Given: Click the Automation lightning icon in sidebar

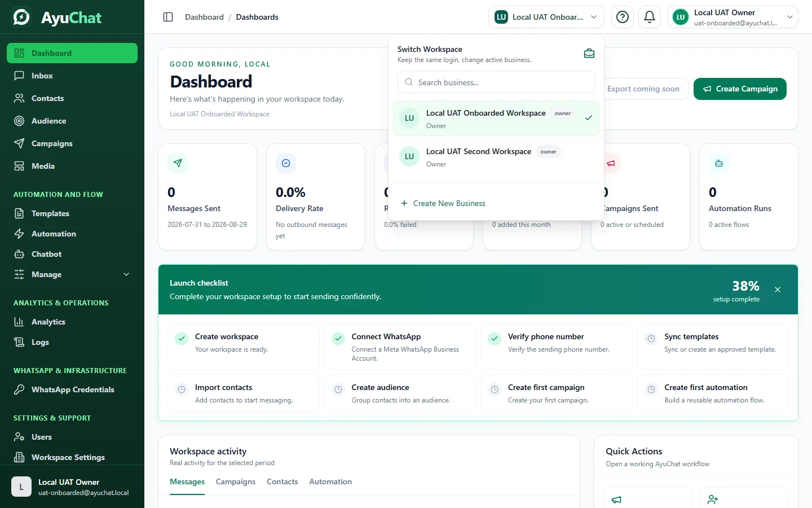Looking at the screenshot, I should (19, 234).
